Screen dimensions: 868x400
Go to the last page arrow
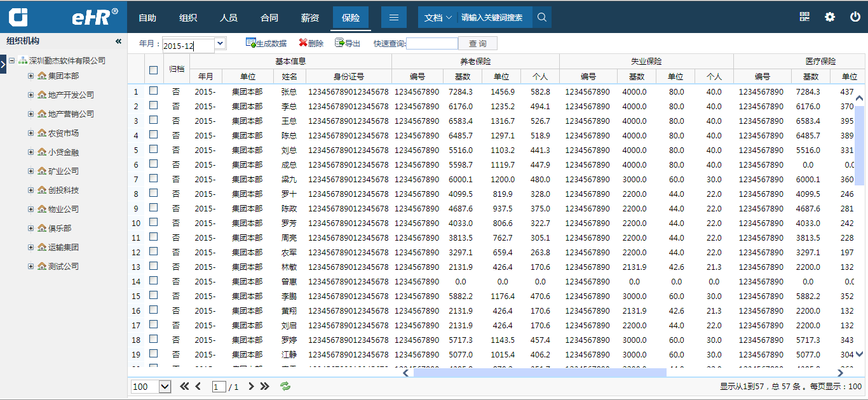click(265, 386)
